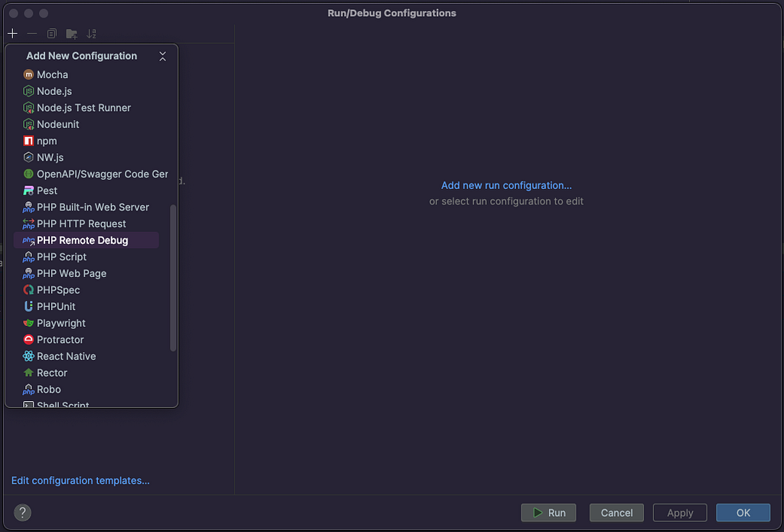Select the text "Robo"
Screen dimensions: 784x532
pos(49,390)
